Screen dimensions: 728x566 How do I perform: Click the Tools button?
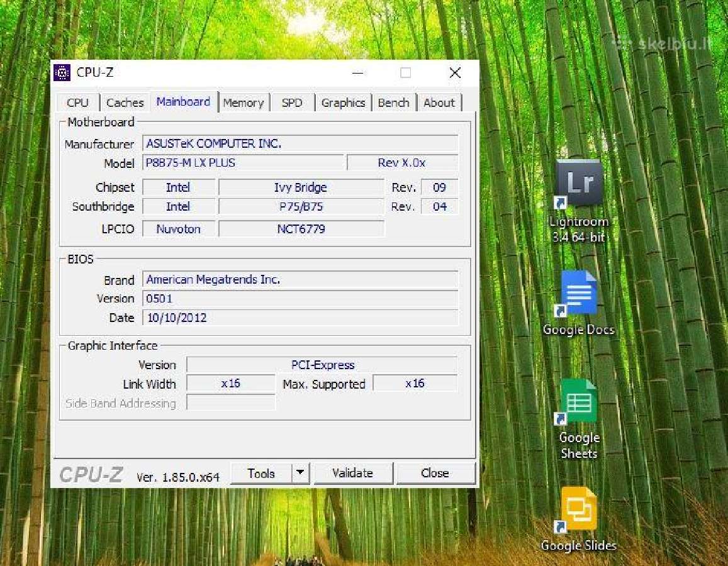261,473
